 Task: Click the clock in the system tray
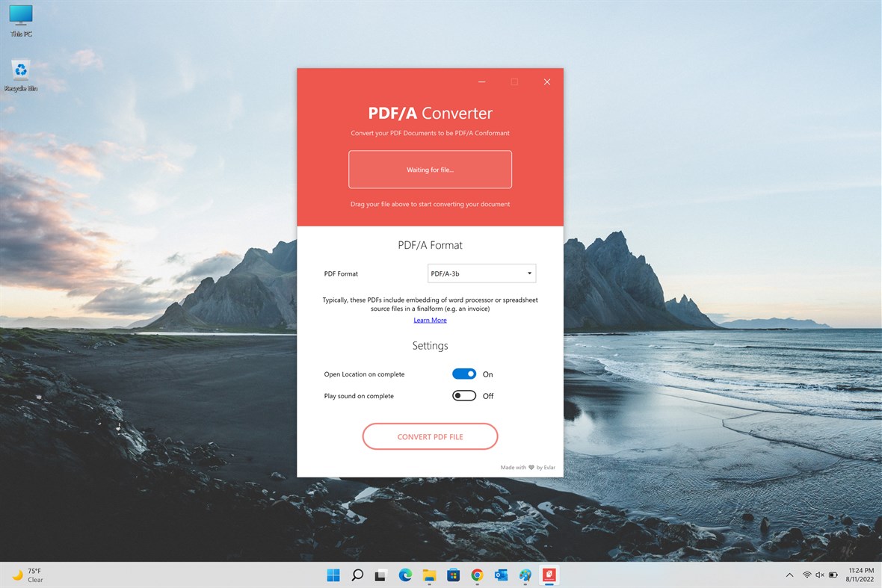point(858,575)
